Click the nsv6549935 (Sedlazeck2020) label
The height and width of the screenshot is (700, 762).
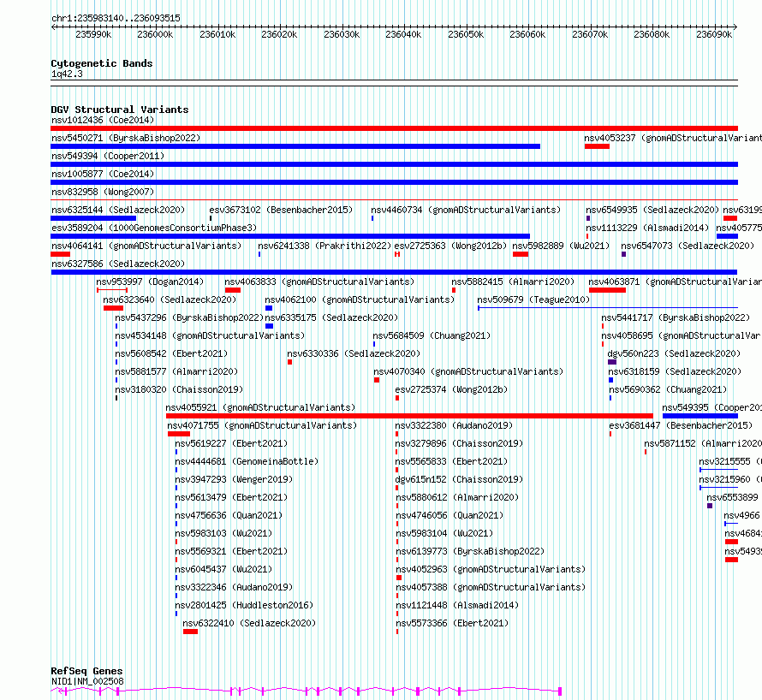tap(652, 210)
